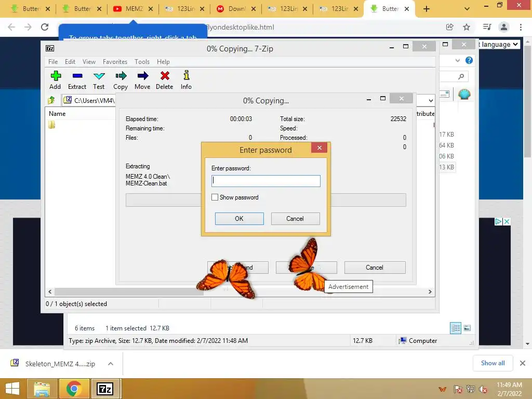Click Cancel in the Copying dialog
The image size is (532, 399).
point(375,268)
